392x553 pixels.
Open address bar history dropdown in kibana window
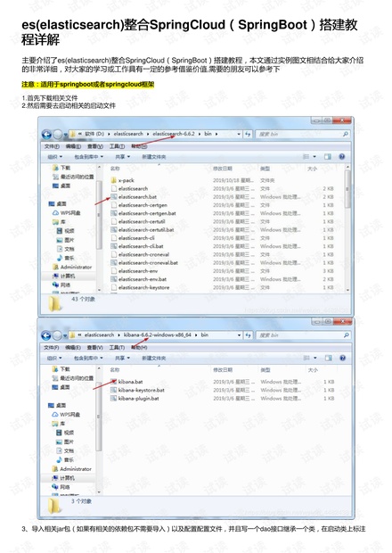(x=239, y=335)
